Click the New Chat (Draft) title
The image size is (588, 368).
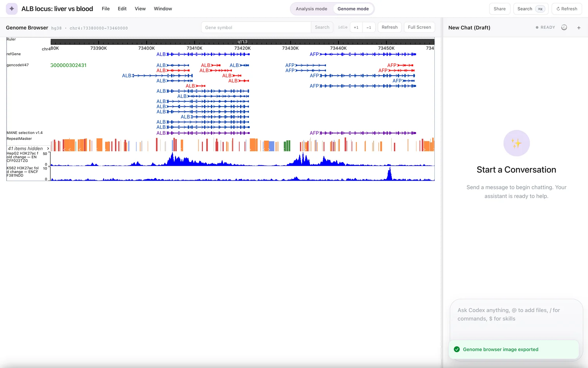tap(469, 28)
